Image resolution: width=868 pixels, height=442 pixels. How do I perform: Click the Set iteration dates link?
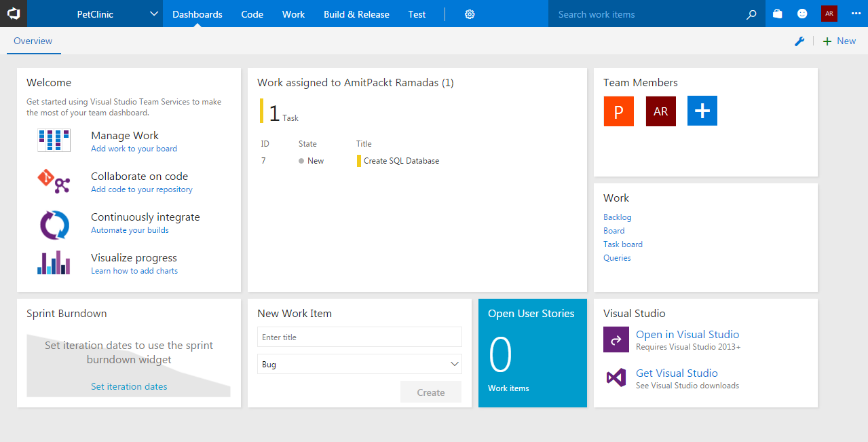129,386
